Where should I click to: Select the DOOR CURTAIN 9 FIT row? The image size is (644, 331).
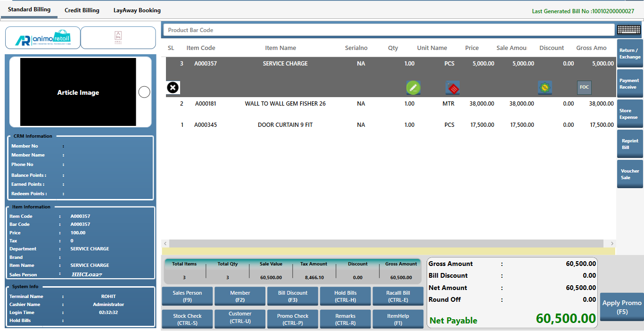point(285,125)
